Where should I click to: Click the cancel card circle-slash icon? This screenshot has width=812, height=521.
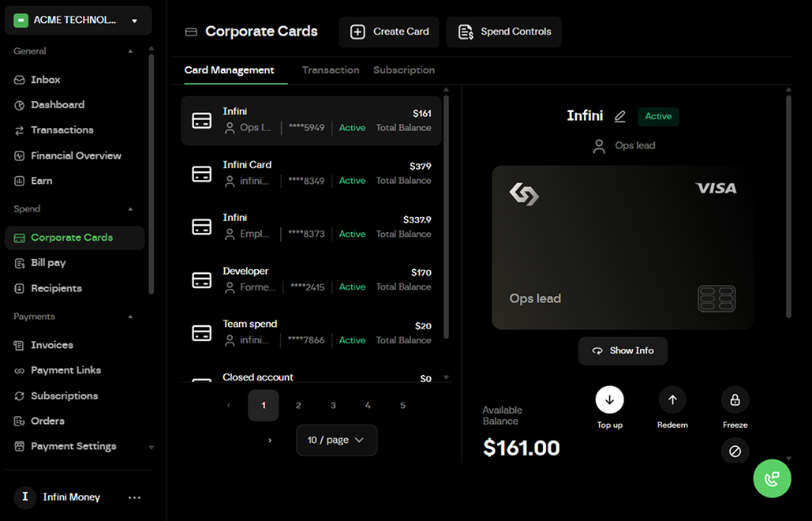[x=735, y=451]
